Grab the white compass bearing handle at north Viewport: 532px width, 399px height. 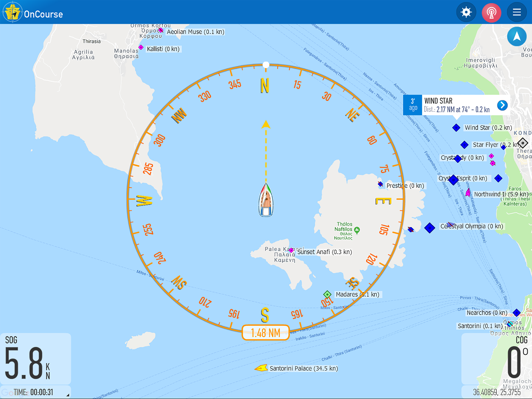click(x=266, y=65)
